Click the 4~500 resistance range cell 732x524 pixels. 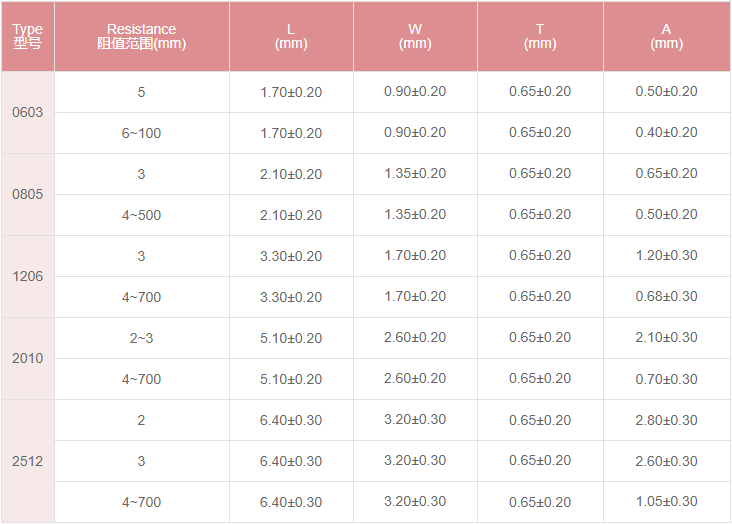tap(142, 215)
